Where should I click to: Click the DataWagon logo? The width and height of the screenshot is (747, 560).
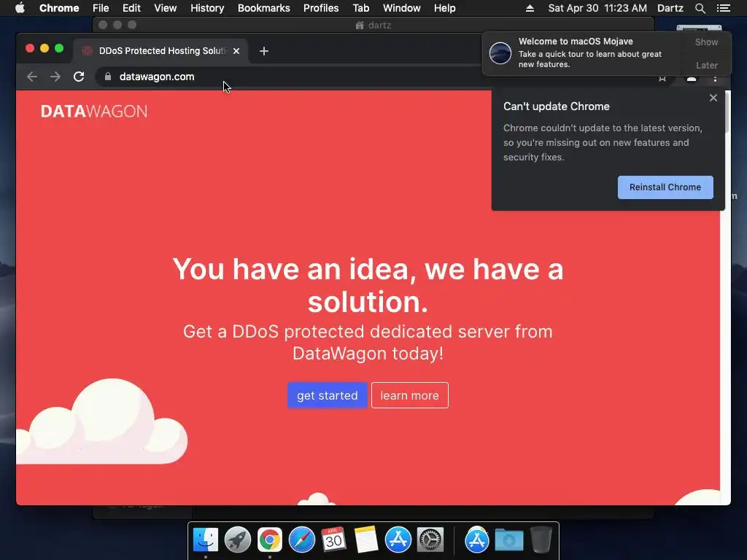(94, 112)
